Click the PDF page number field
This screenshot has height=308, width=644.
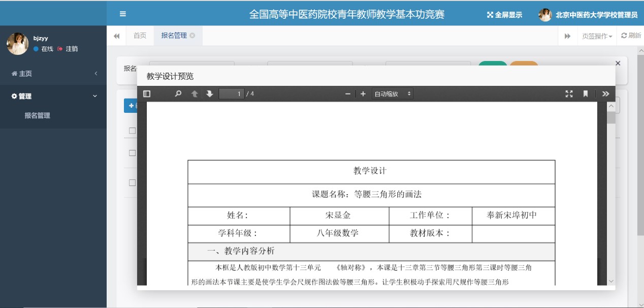[231, 94]
